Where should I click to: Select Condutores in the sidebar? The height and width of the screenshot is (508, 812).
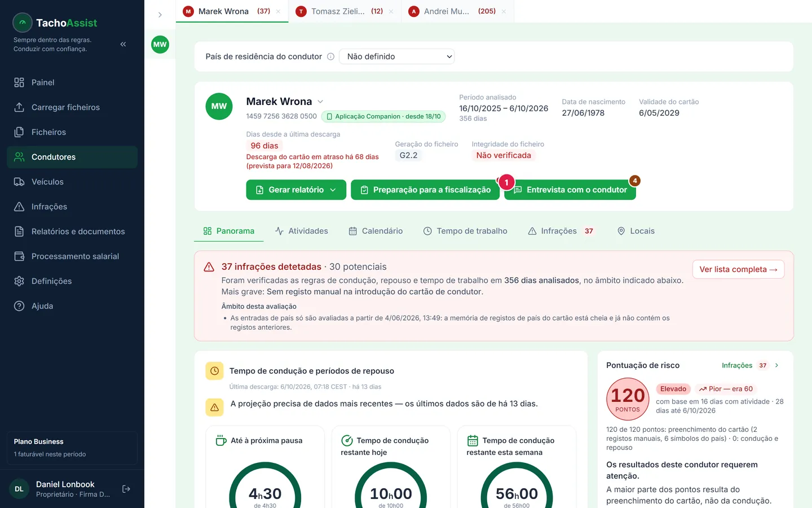[72, 157]
